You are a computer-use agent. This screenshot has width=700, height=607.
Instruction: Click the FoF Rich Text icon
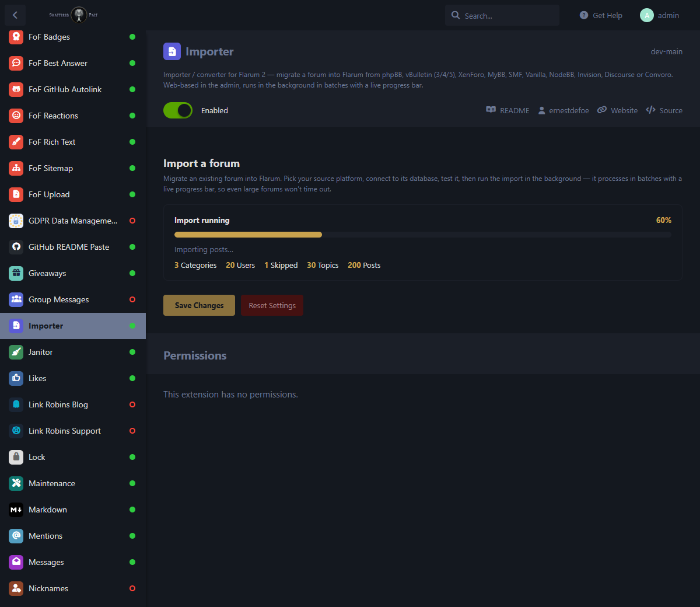click(16, 142)
